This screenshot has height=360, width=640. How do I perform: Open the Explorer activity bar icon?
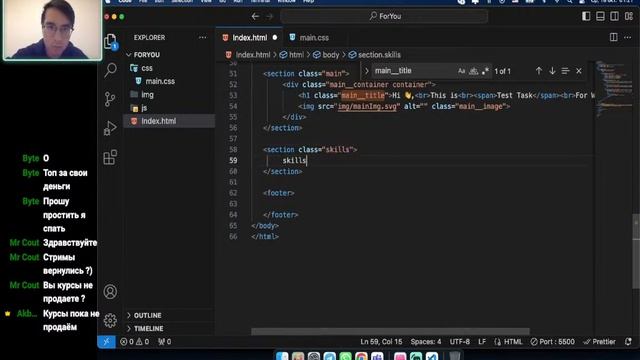tap(110, 41)
